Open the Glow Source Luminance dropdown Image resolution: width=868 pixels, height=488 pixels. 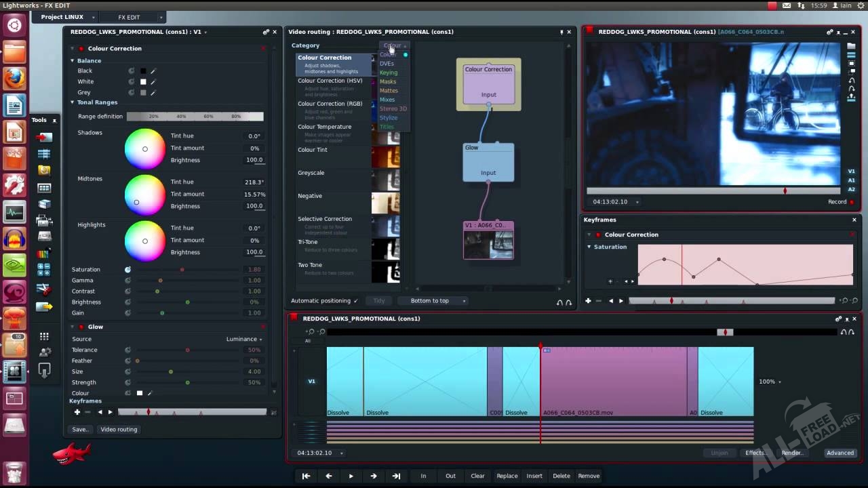(x=244, y=339)
